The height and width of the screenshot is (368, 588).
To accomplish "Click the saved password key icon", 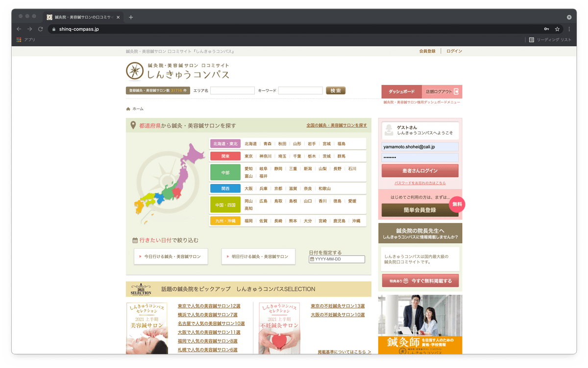I will pos(546,29).
